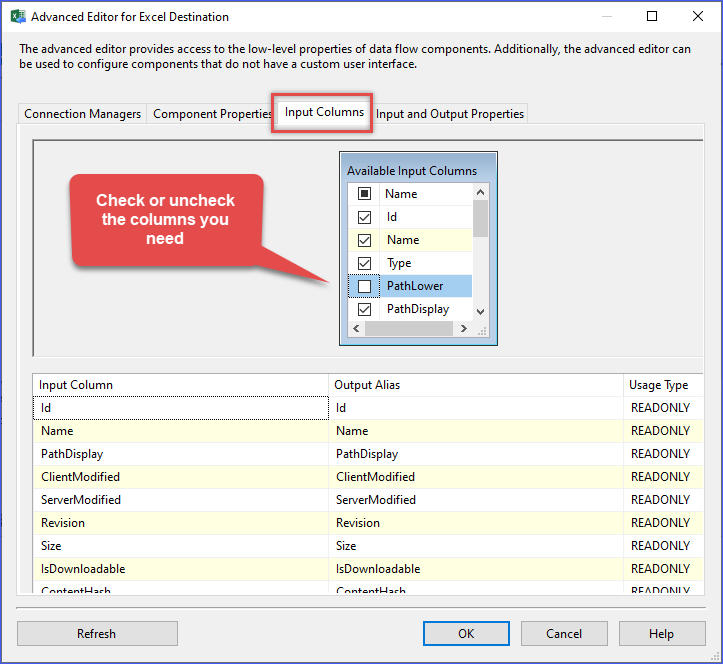Open Input and Output Properties tab
The width and height of the screenshot is (723, 664).
pyautogui.click(x=450, y=113)
